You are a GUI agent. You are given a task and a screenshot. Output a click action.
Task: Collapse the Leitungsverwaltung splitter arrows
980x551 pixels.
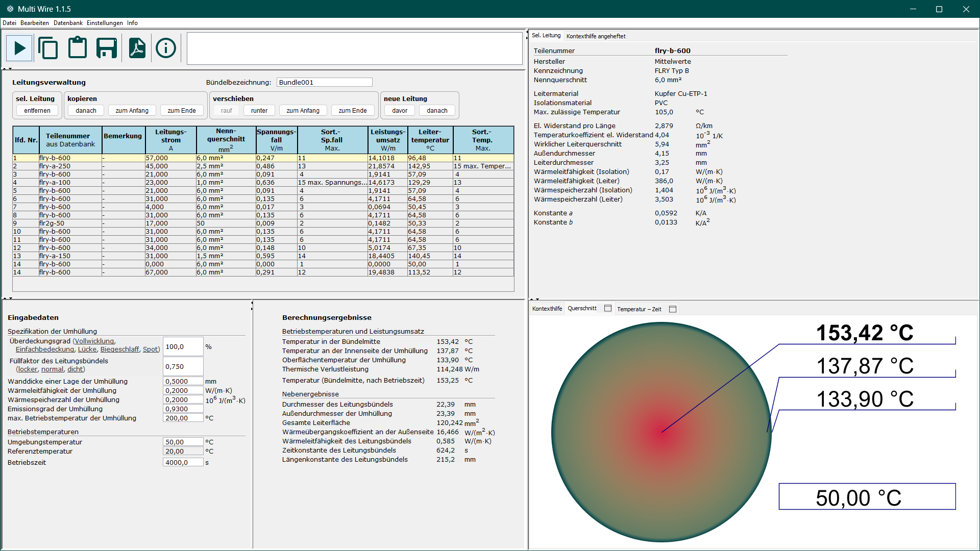pyautogui.click(x=7, y=298)
